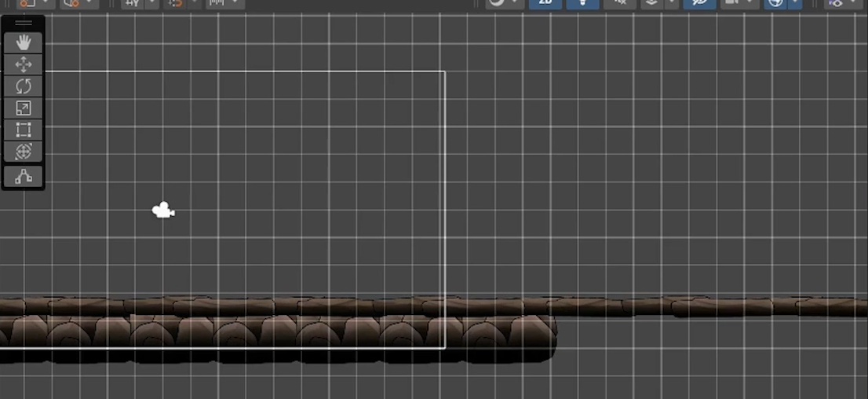Viewport: 868px width, 399px height.
Task: Select the hand Tweak tool
Action: click(x=24, y=42)
